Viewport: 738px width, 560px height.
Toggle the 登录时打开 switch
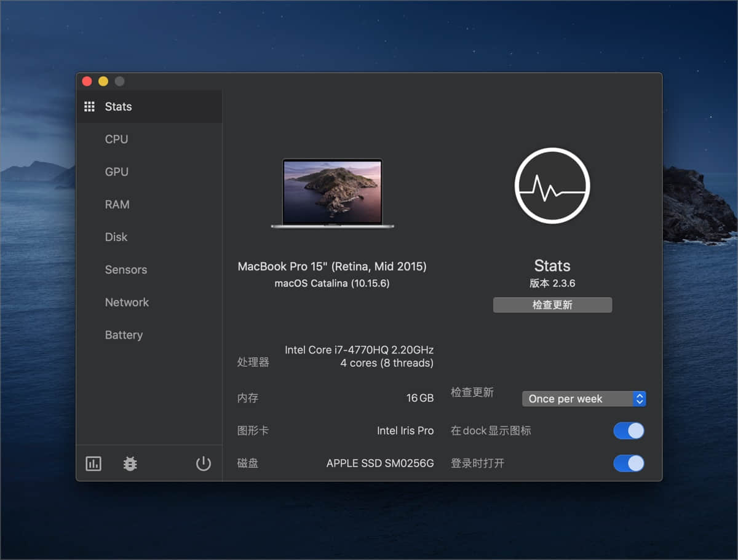pyautogui.click(x=629, y=463)
